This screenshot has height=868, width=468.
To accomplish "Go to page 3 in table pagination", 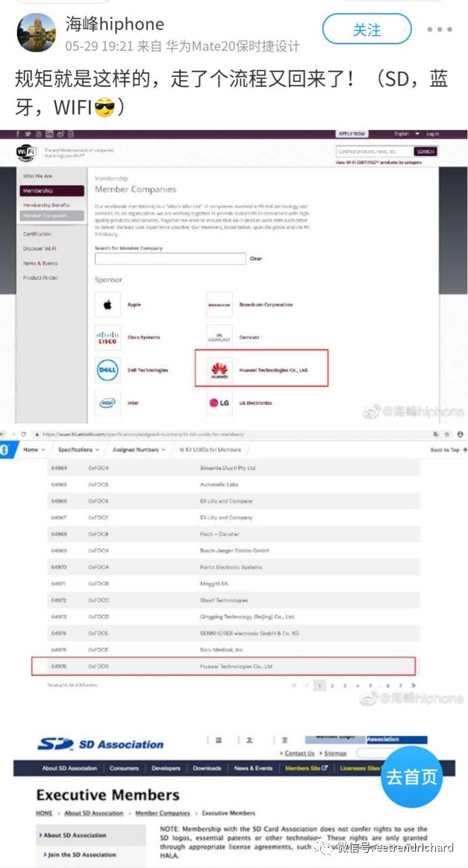I will point(345,685).
